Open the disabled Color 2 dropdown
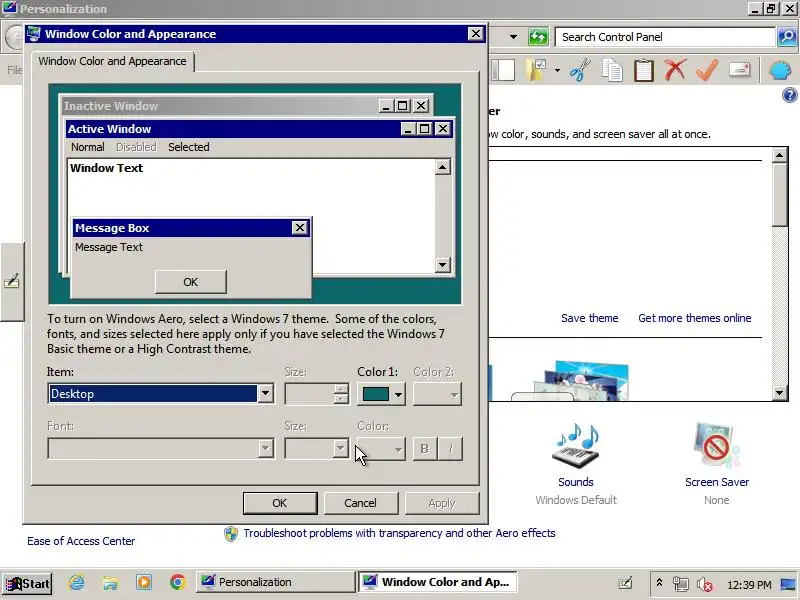 [437, 394]
